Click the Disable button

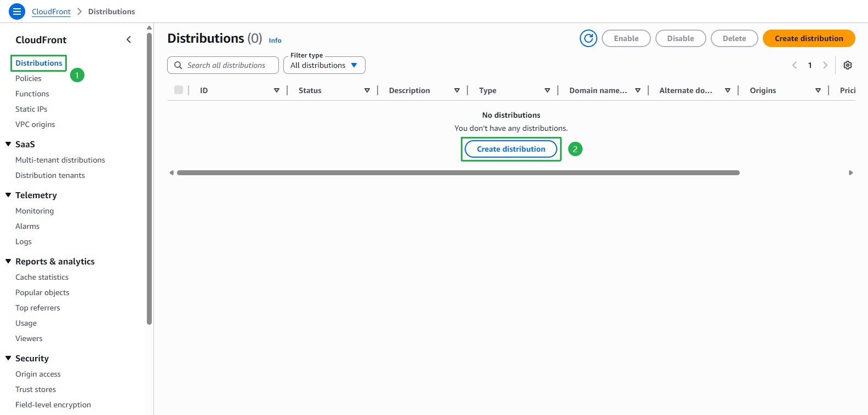[x=681, y=38]
